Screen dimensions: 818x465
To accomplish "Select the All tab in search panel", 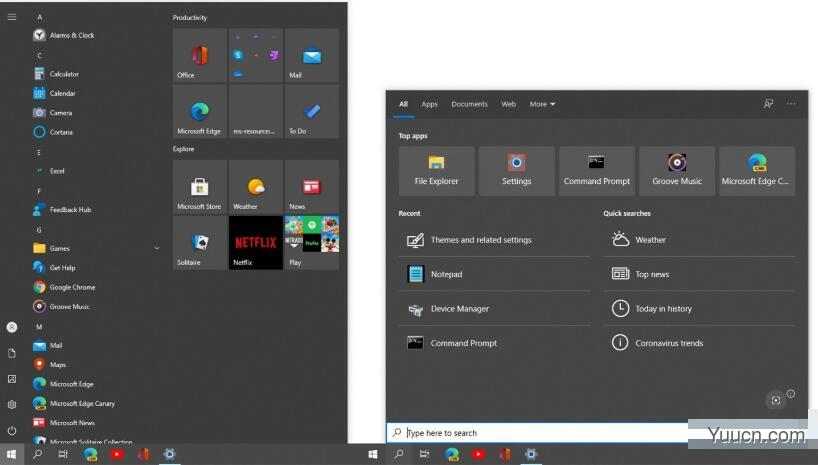I will pos(403,104).
